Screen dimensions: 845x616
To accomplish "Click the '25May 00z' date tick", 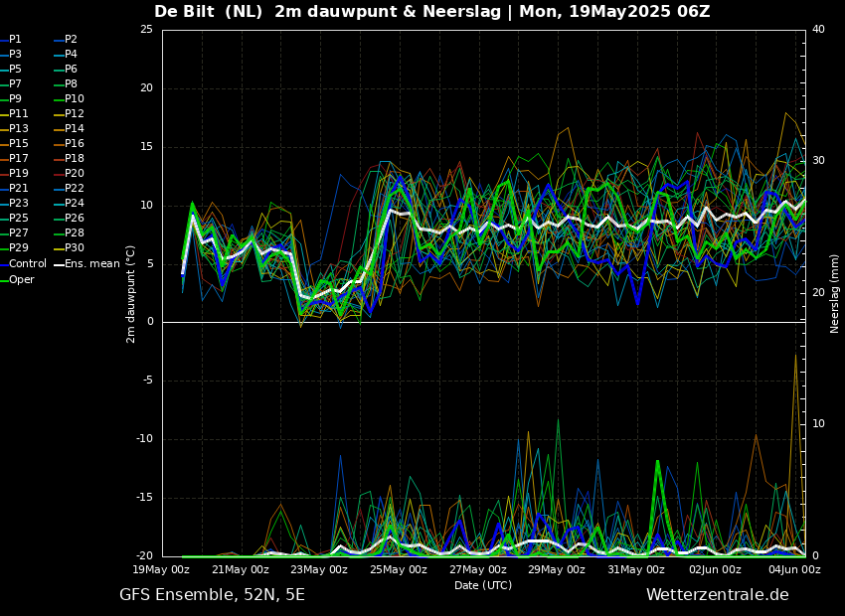I will point(400,569).
